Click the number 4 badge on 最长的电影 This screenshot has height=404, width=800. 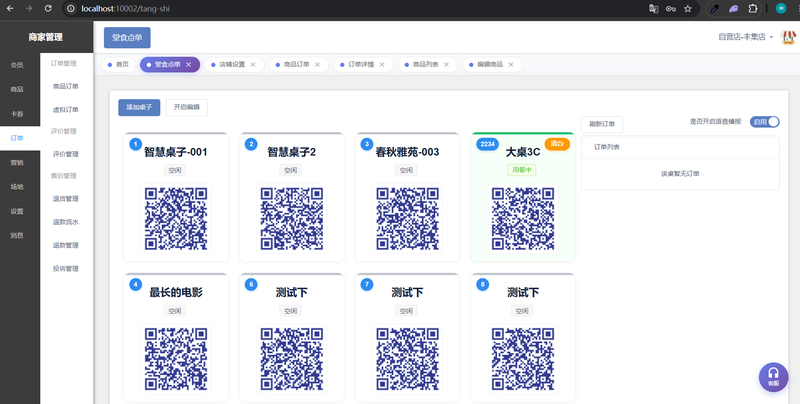(x=135, y=285)
